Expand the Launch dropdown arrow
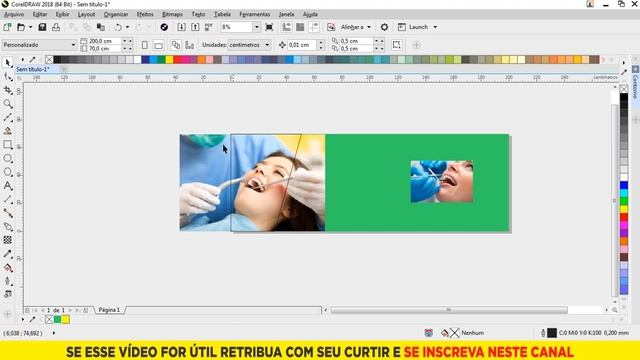 click(435, 27)
